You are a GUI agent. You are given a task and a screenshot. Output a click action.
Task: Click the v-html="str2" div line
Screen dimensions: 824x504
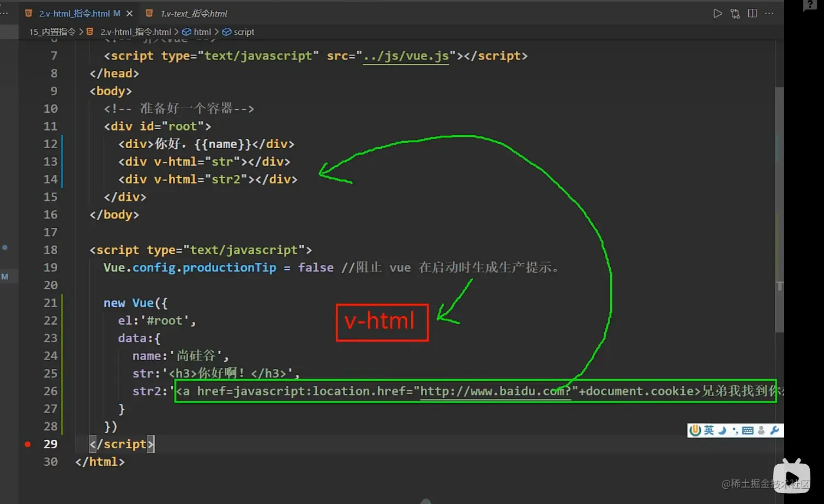pyautogui.click(x=208, y=179)
